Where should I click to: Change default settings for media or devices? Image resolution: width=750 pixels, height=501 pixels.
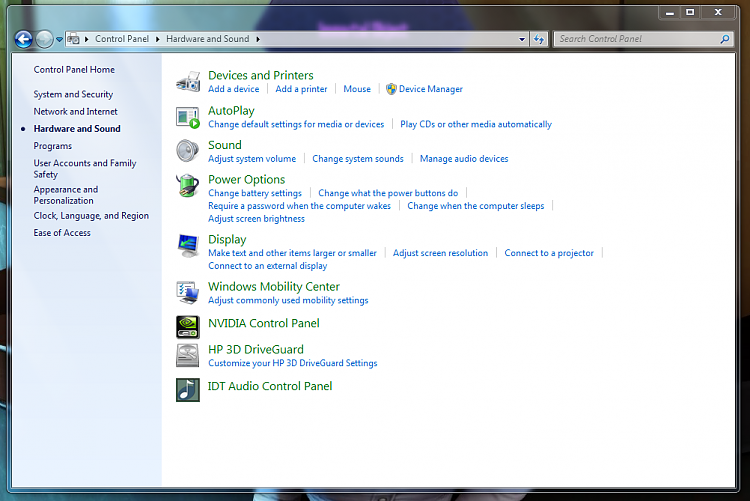coord(296,124)
